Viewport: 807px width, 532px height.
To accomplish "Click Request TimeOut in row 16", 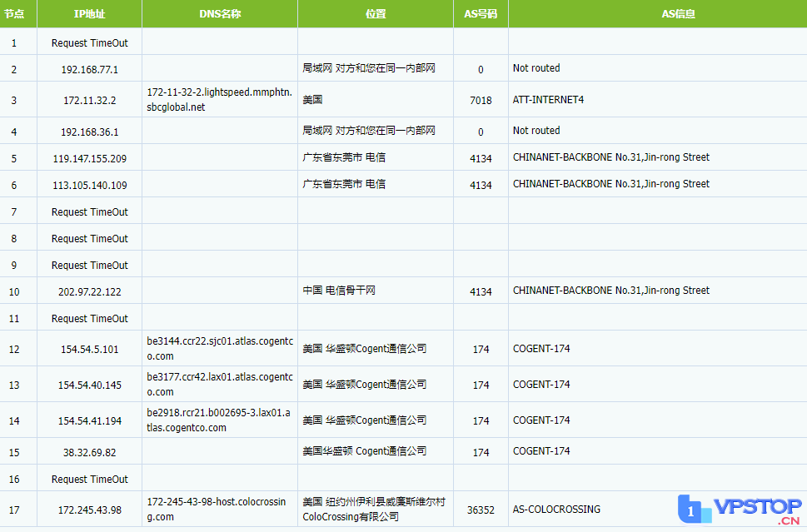I will click(90, 480).
